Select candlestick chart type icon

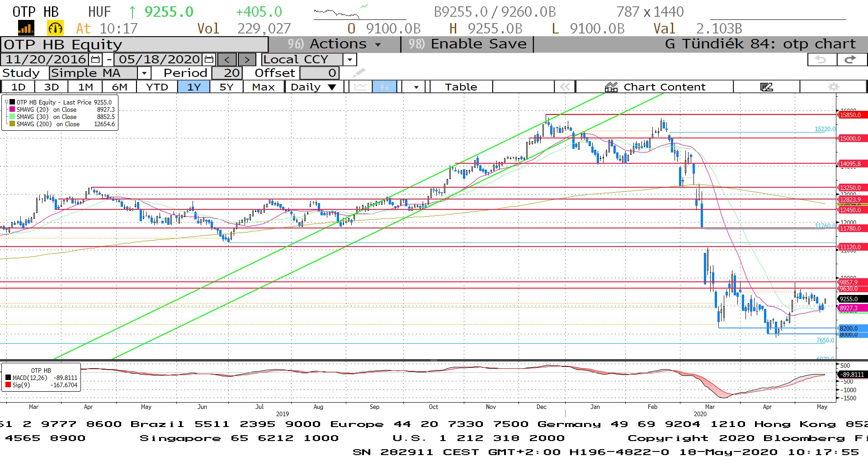tap(384, 87)
